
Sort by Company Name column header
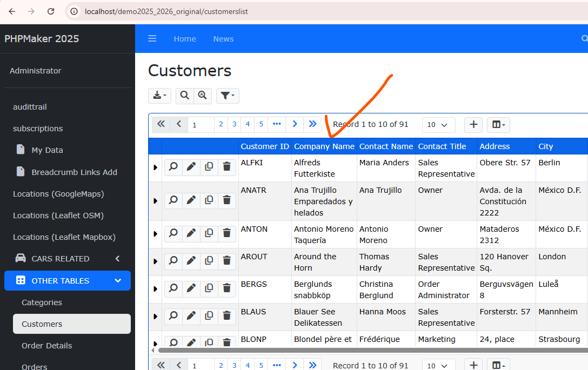[324, 146]
